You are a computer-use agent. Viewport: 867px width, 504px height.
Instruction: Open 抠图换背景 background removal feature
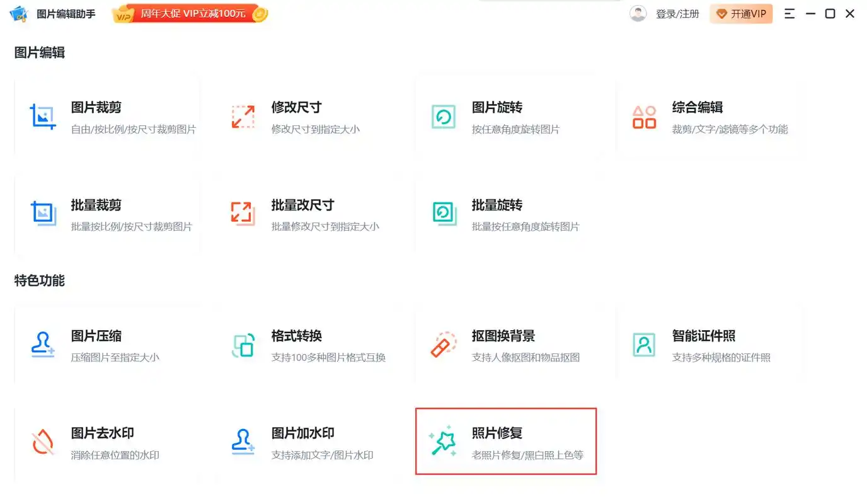444,345
